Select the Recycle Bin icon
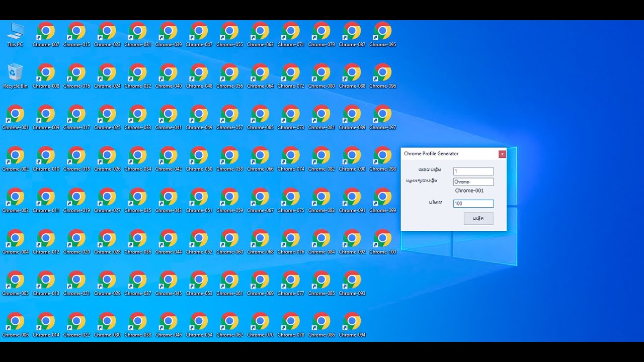This screenshot has height=362, width=644. [15, 76]
